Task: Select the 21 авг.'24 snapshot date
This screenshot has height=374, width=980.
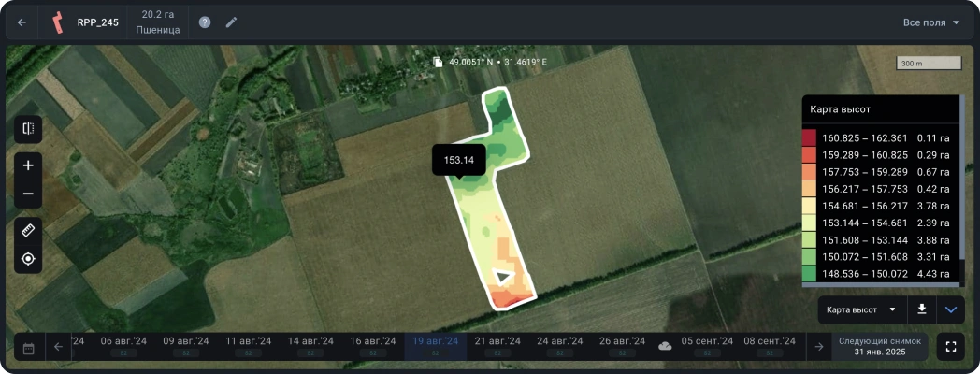Action: click(497, 345)
